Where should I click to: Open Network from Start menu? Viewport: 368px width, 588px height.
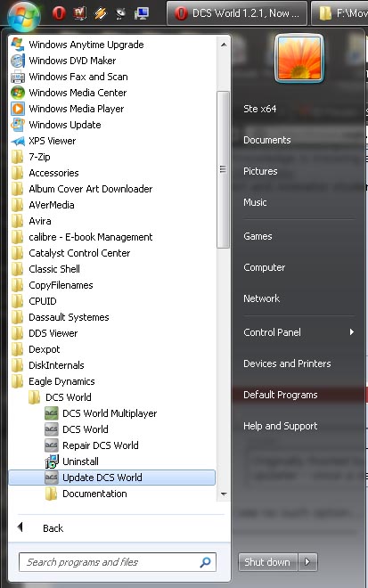(261, 298)
